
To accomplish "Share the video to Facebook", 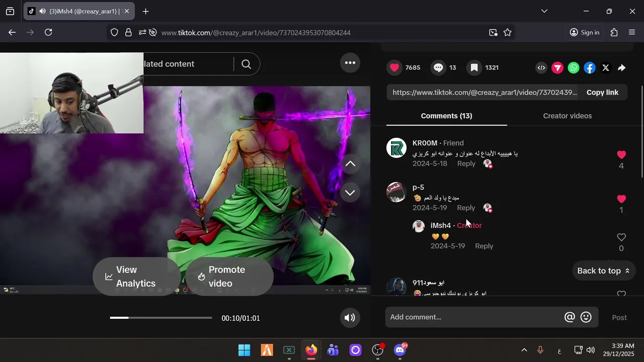I will click(590, 68).
